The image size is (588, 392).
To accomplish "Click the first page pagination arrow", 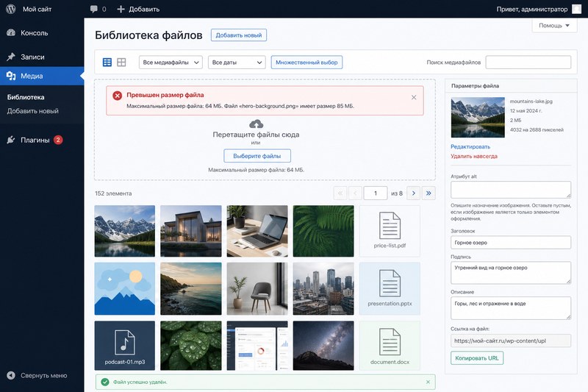I will click(x=340, y=193).
